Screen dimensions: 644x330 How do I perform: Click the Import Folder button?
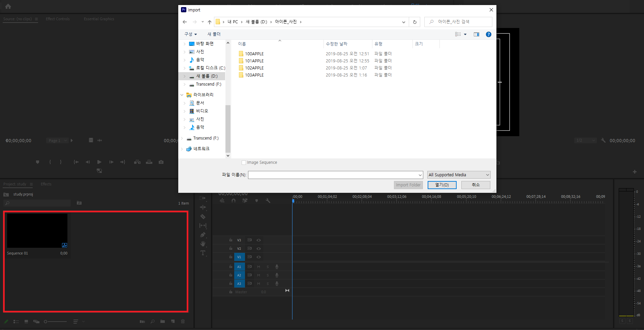tap(408, 185)
